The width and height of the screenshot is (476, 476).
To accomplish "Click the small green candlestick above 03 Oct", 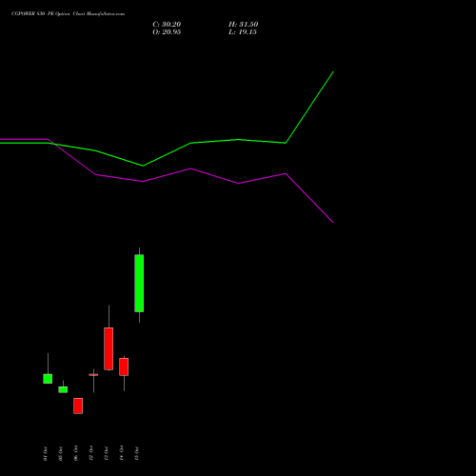I will pos(63,389).
